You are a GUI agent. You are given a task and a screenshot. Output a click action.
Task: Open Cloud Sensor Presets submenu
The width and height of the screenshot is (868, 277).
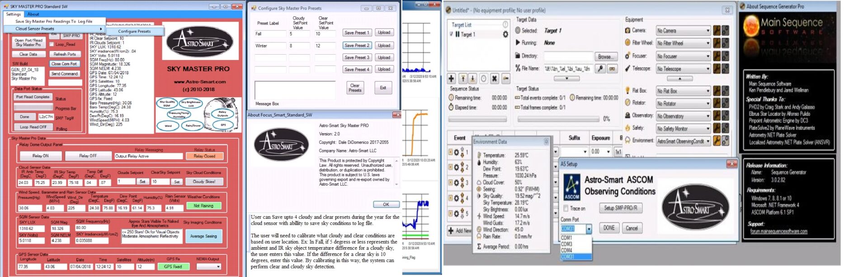point(54,28)
